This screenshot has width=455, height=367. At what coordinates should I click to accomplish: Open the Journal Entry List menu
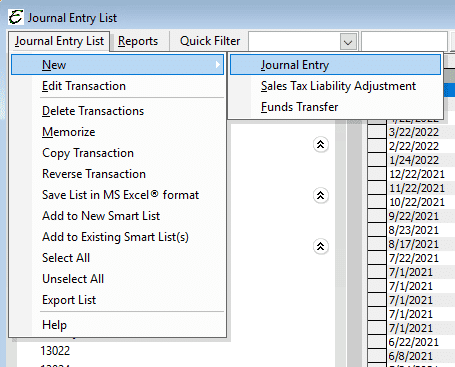coord(59,41)
